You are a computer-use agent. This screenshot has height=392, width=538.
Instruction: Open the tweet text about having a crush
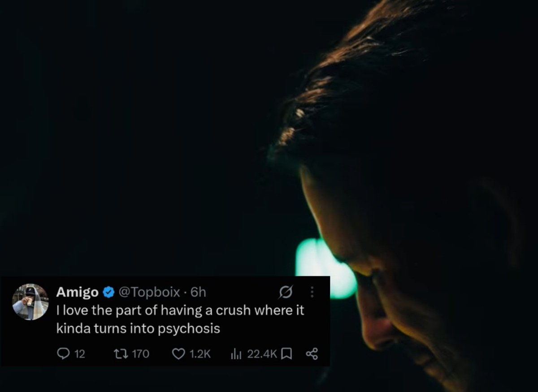coord(180,319)
